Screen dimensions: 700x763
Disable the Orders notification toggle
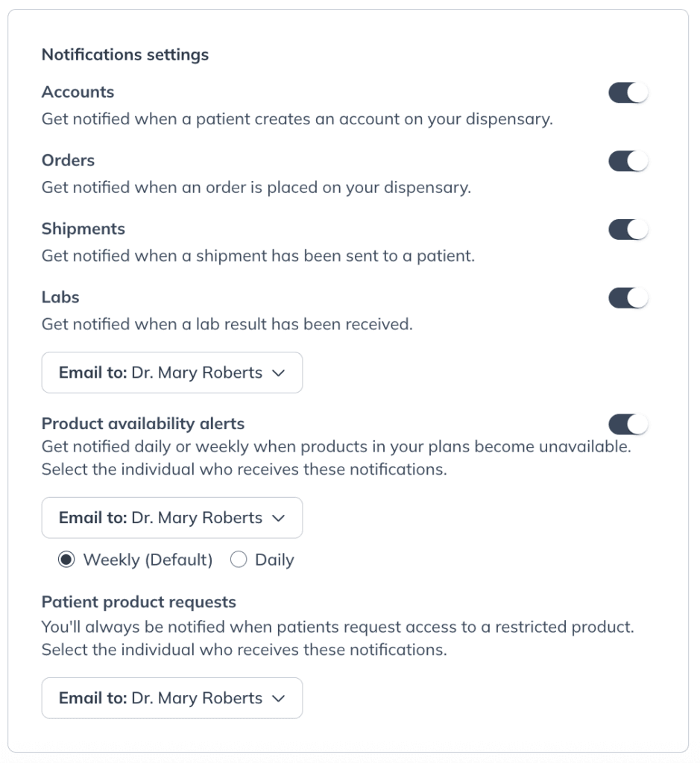628,161
